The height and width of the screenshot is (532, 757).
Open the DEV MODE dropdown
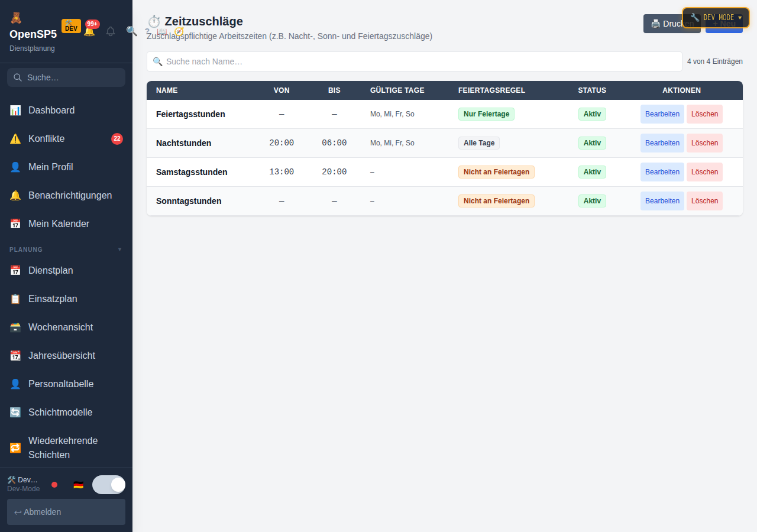[716, 18]
